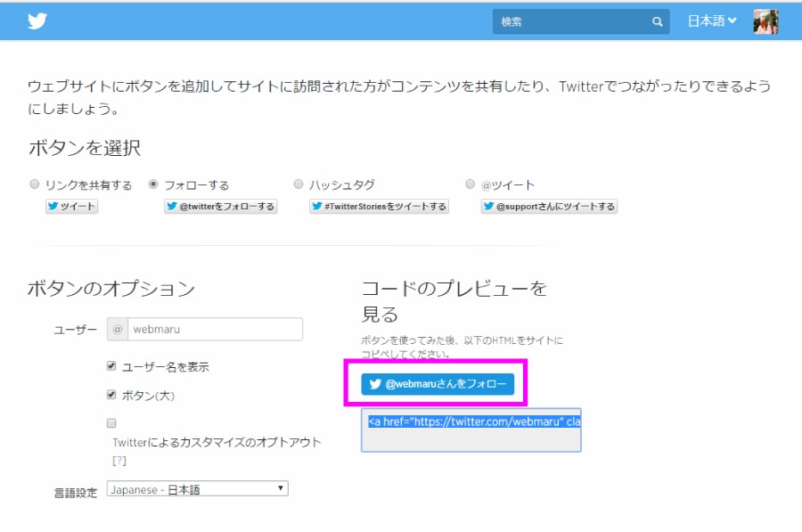
Task: Click the @webmaruさんをフォロー preview button
Action: coord(438,384)
